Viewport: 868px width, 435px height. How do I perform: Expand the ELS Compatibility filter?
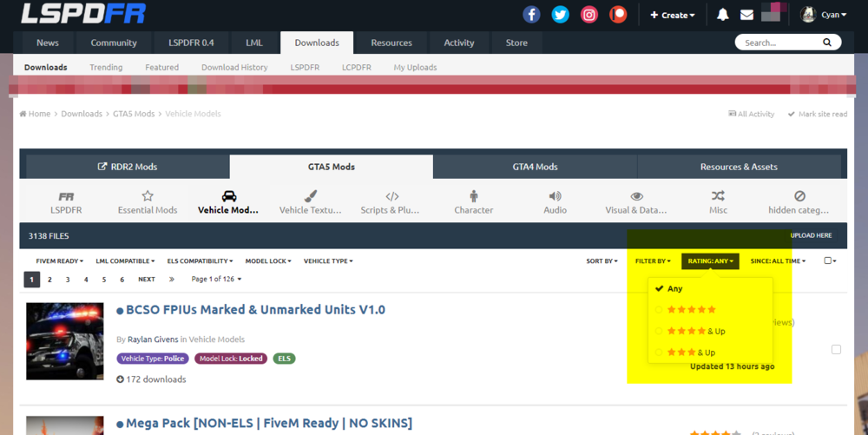(x=200, y=260)
